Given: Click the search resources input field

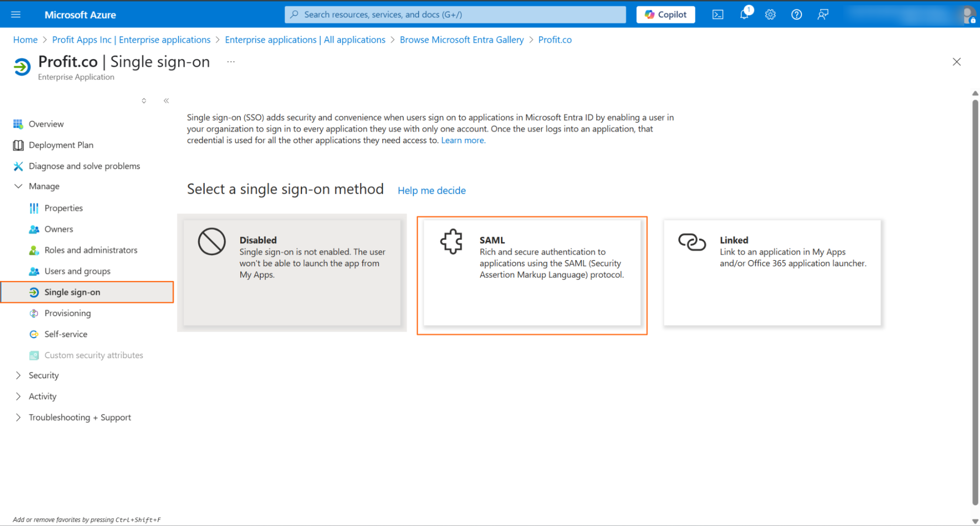Looking at the screenshot, I should click(x=455, y=15).
